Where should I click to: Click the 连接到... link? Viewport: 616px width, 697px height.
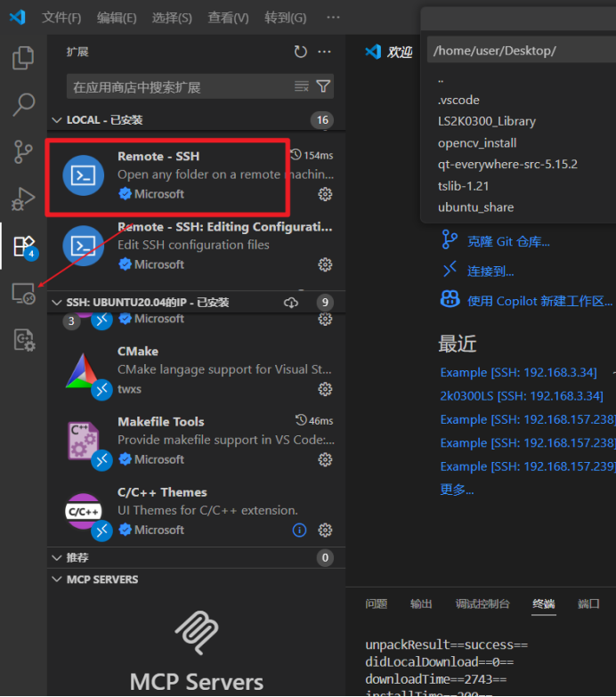pos(490,272)
